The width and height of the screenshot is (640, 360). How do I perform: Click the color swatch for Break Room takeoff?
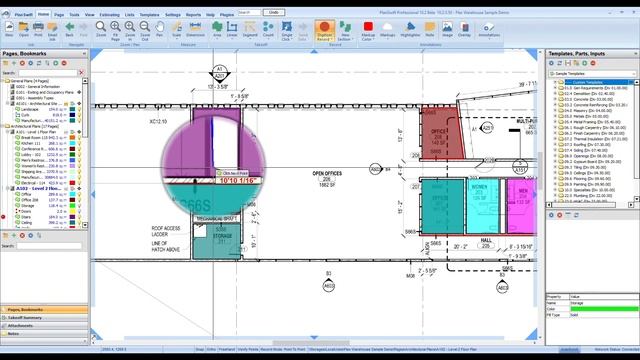[72, 138]
